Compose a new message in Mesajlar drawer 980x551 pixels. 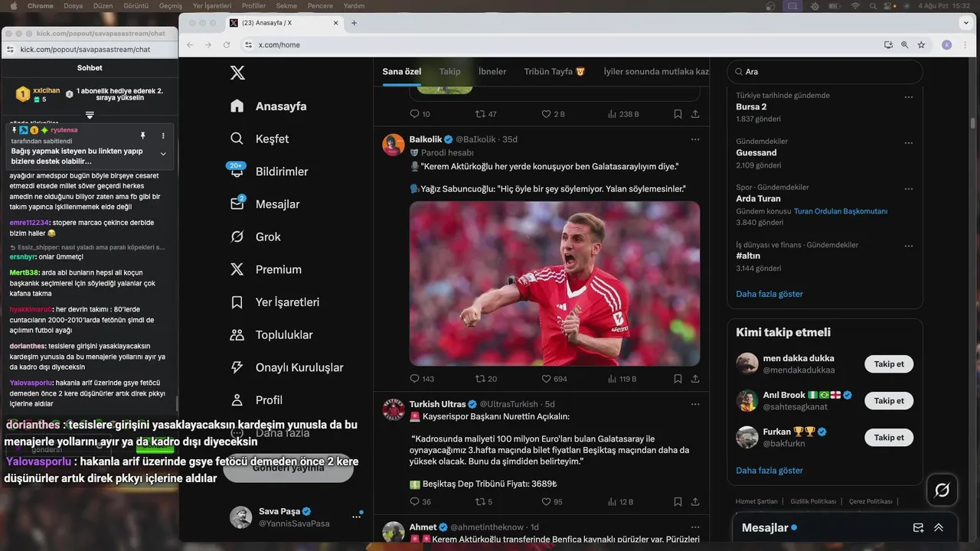click(919, 527)
